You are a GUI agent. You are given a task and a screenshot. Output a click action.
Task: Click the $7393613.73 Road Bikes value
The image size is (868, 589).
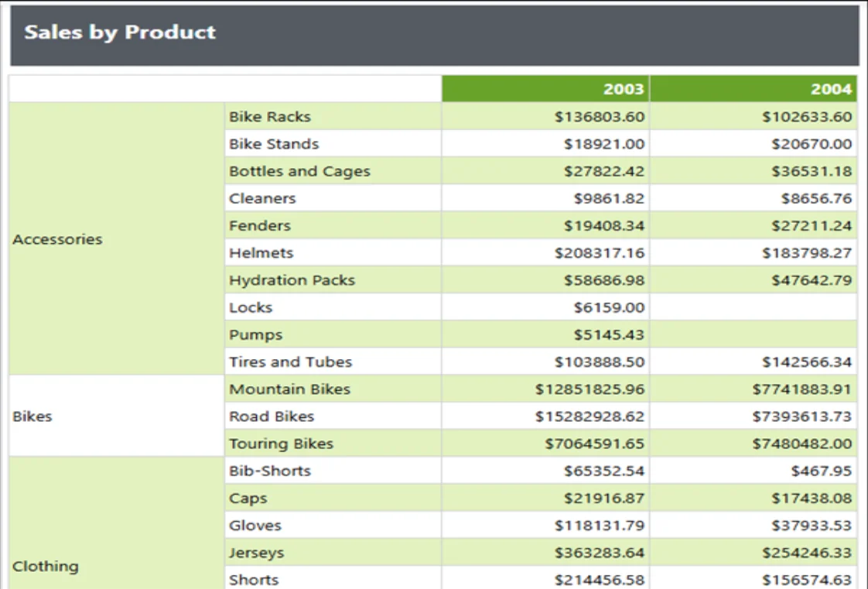click(x=802, y=416)
